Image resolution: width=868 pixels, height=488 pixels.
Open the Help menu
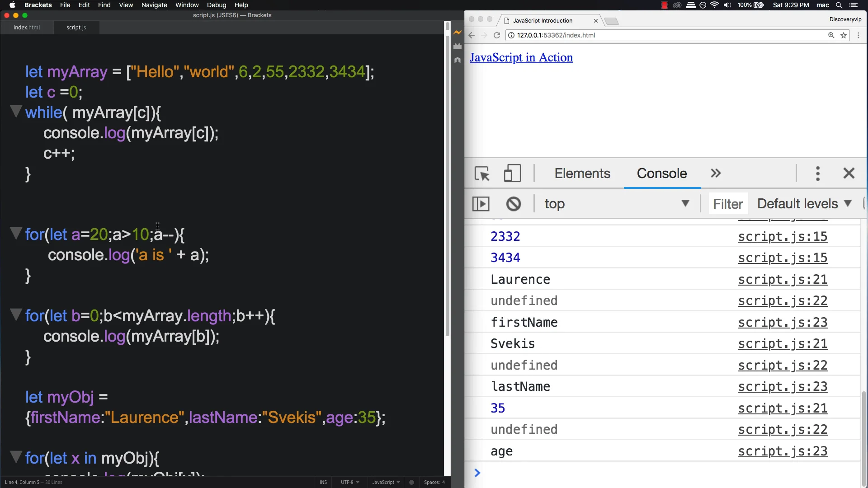(241, 5)
